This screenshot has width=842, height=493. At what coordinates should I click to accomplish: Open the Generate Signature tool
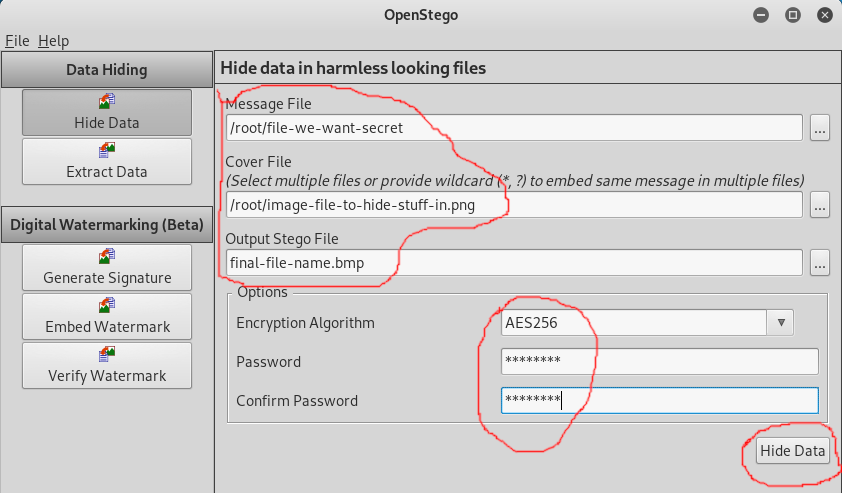coord(107,267)
